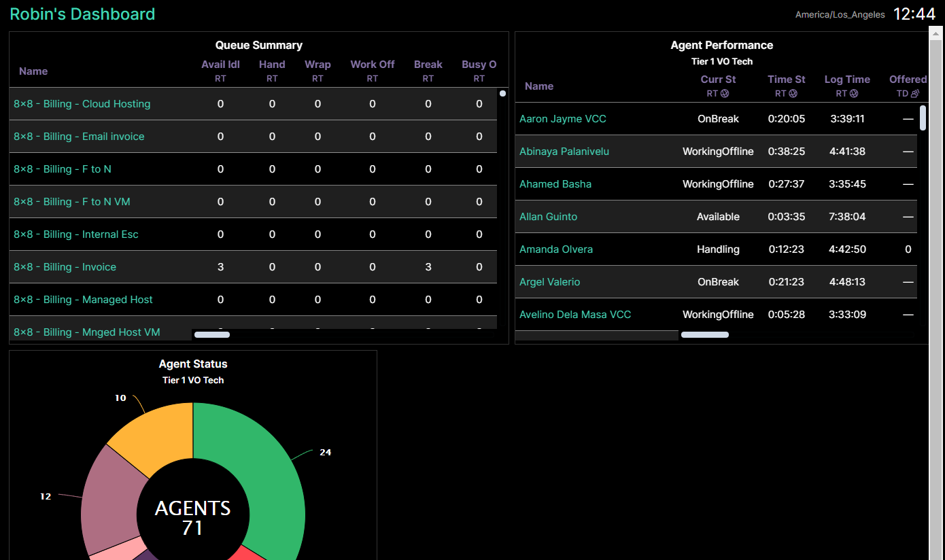Viewport: 945px width, 560px height.
Task: Click the America/Los_Angeles timezone label
Action: 840,14
